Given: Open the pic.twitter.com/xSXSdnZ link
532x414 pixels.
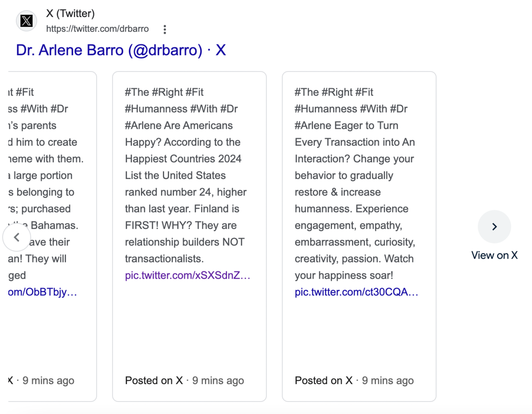Looking at the screenshot, I should click(x=187, y=275).
